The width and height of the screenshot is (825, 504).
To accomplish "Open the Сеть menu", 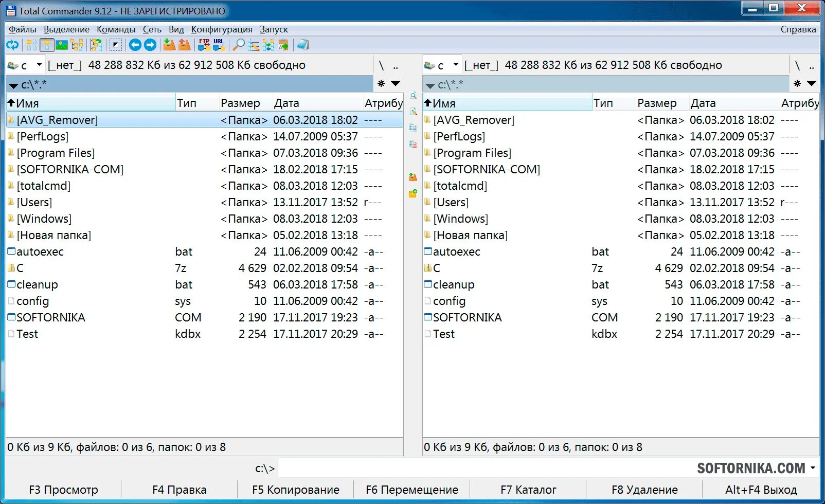I will click(152, 29).
